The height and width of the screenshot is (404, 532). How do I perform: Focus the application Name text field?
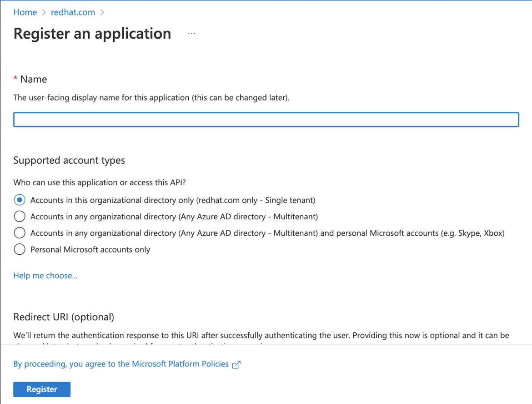266,119
